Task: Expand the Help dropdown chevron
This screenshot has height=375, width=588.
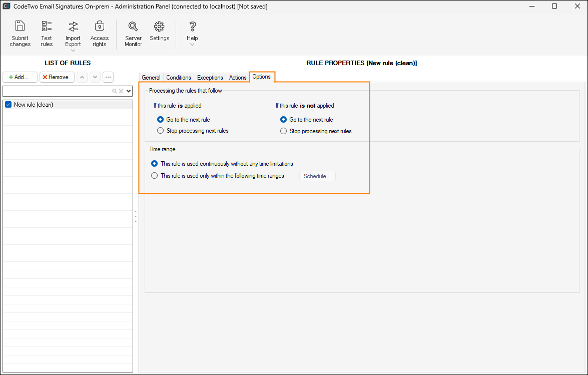Action: point(192,45)
